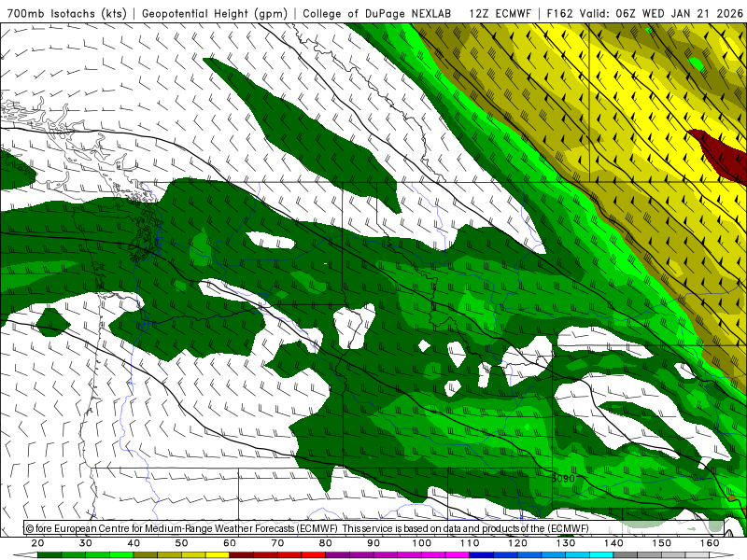Click the '150' value on the legend
The height and width of the screenshot is (560, 747).
click(662, 543)
